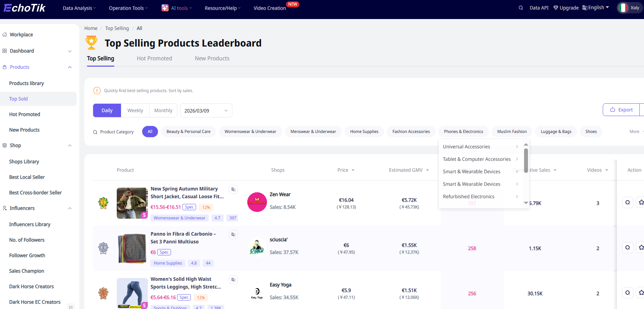The image size is (644, 309).
Task: Expand the Universal Accessories submenu
Action: point(480,147)
